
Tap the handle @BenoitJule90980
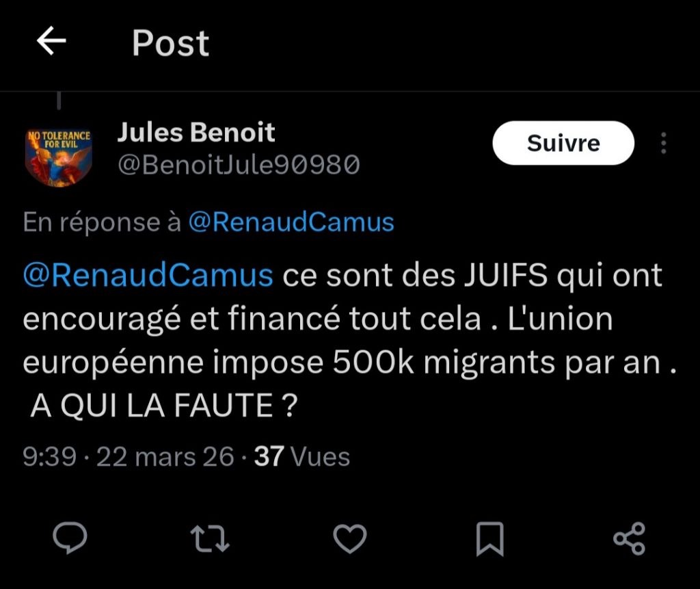point(239,165)
